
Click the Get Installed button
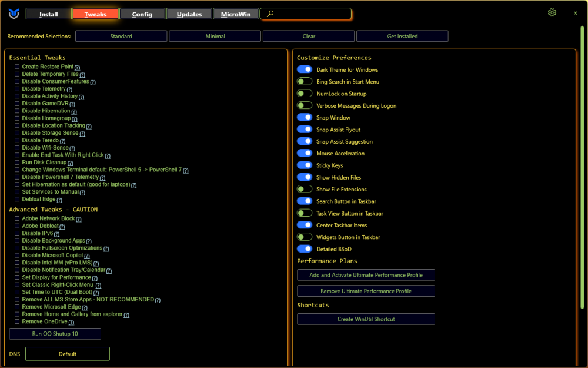[x=402, y=36]
